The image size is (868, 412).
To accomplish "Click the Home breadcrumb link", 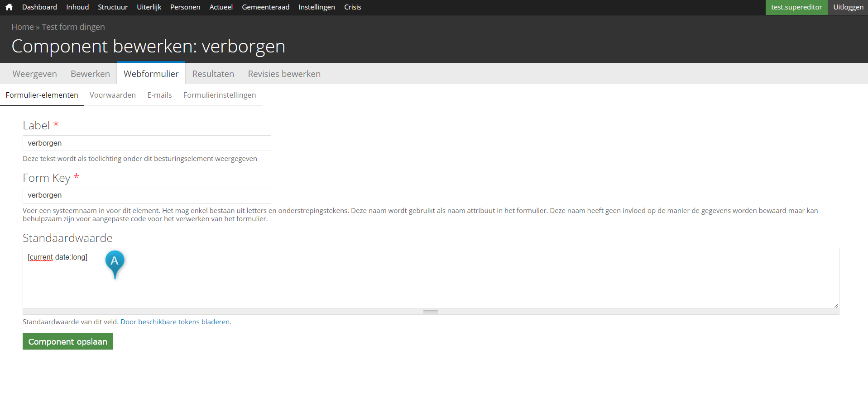I will pos(22,27).
